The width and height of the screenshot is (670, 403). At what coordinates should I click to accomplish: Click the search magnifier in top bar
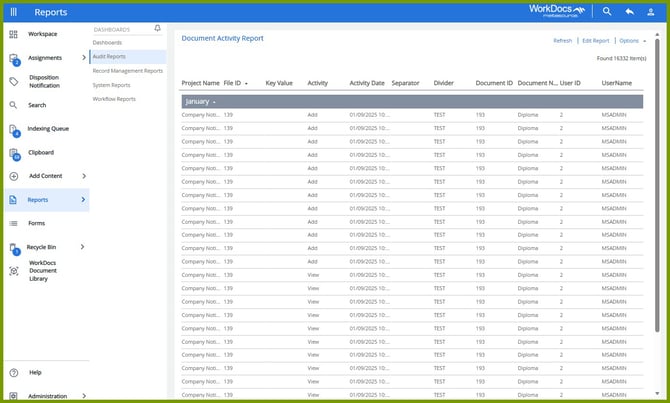[607, 12]
